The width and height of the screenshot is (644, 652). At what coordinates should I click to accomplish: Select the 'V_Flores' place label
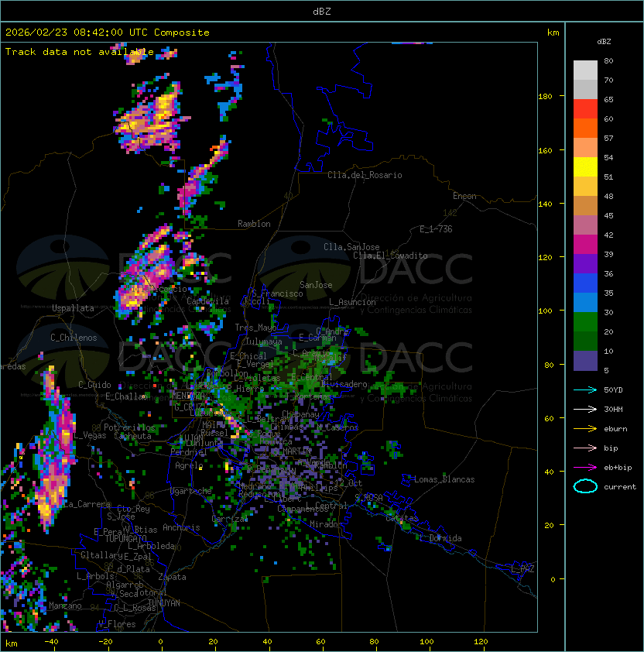pos(117,624)
